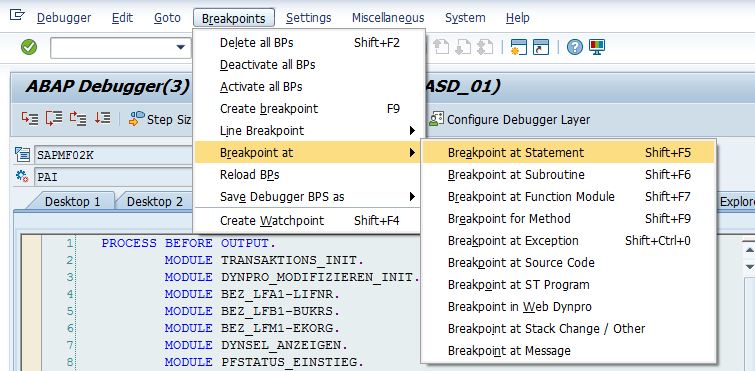The image size is (755, 371).
Task: Open the Settings menu
Action: (309, 18)
